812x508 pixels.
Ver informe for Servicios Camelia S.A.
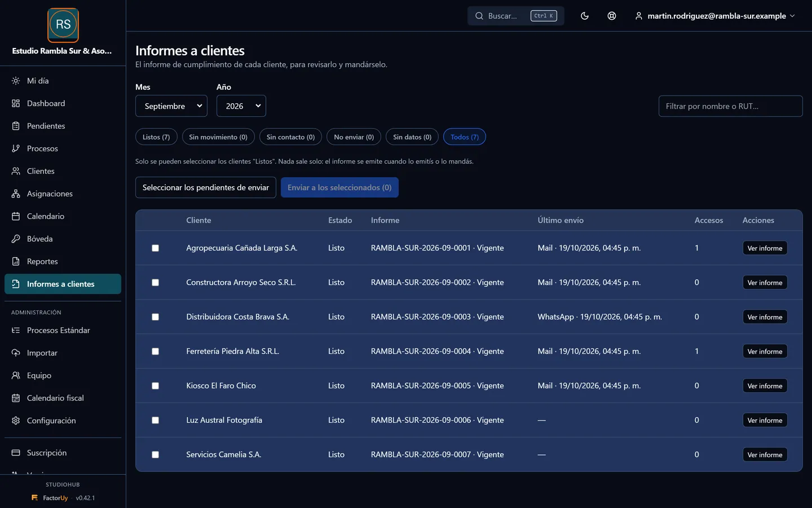(x=765, y=455)
